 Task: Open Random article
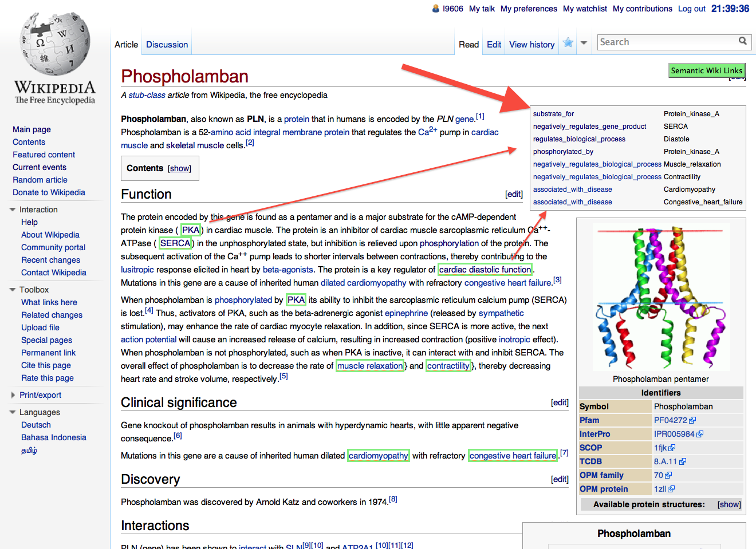tap(40, 180)
